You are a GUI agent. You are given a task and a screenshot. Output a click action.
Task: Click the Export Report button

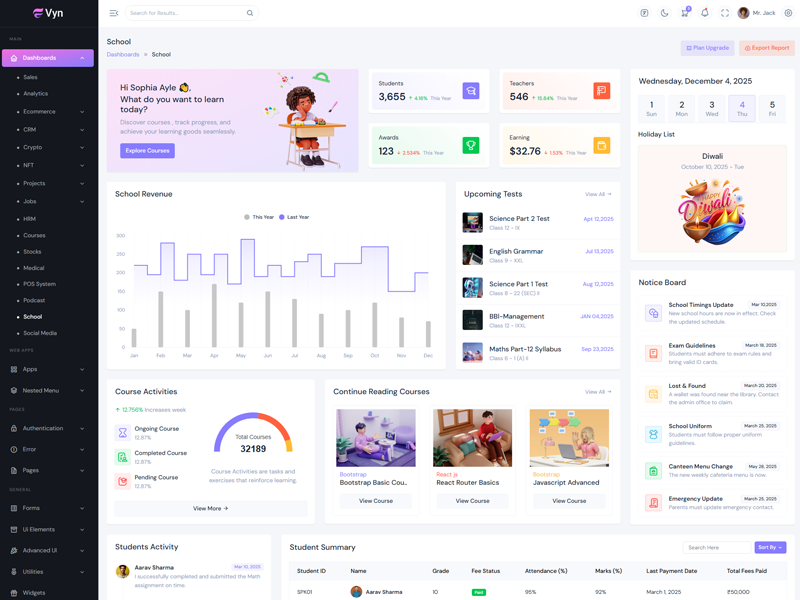(x=767, y=48)
